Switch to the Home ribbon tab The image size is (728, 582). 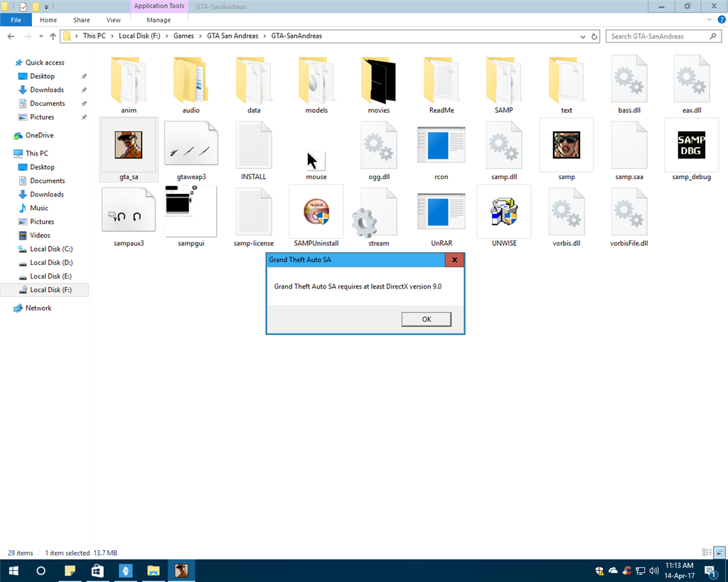click(x=48, y=20)
